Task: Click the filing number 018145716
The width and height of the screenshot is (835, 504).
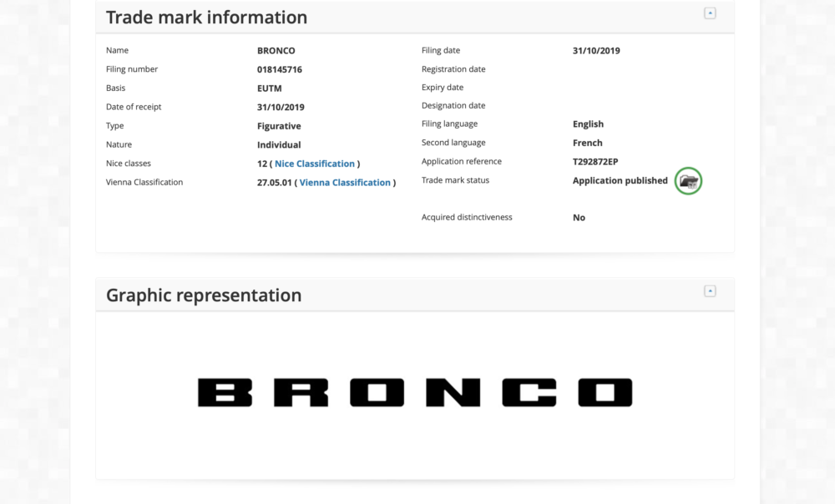Action: point(280,70)
